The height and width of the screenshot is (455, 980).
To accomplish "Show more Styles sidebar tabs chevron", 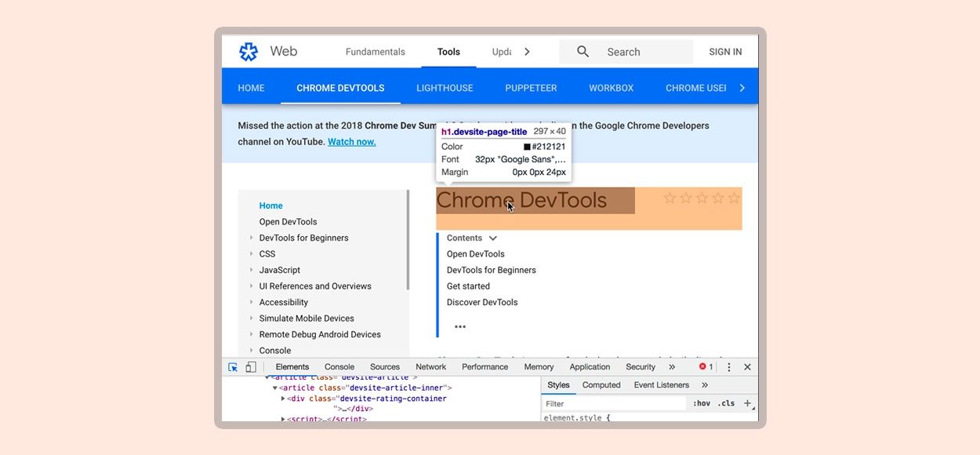I will tap(705, 385).
